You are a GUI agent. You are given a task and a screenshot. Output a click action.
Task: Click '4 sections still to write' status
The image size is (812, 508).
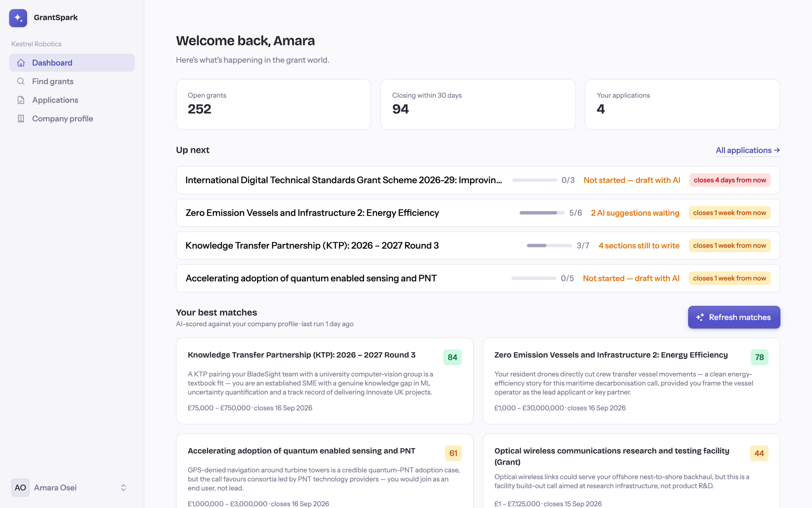click(639, 245)
